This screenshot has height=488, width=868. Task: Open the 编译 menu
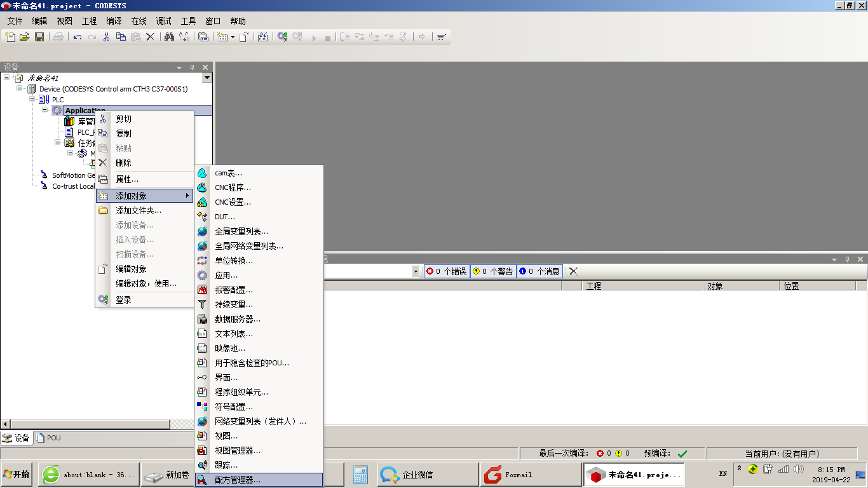point(114,21)
